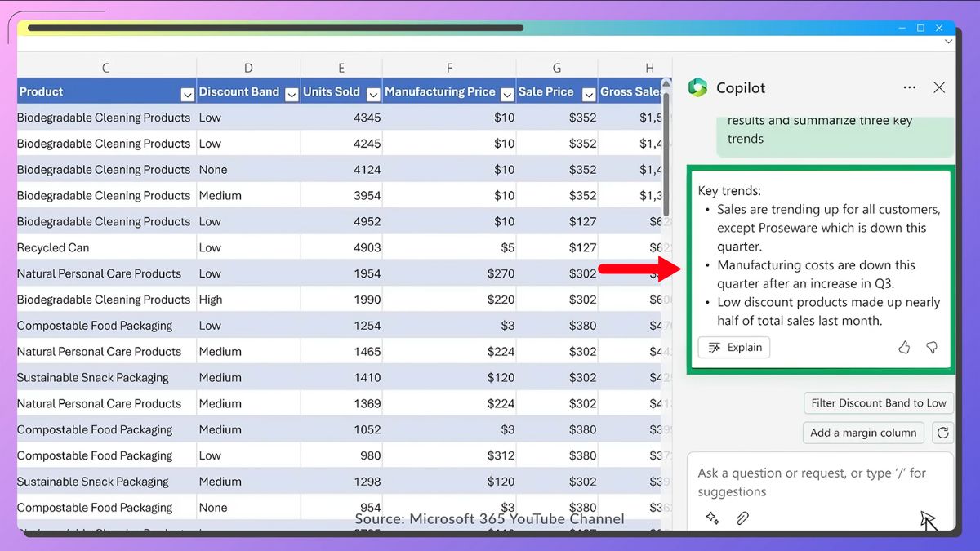
Task: Close the Copilot pane
Action: pos(939,87)
